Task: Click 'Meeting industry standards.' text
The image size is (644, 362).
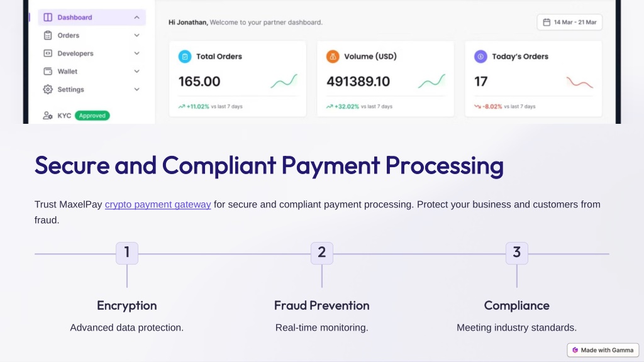Action: click(517, 327)
